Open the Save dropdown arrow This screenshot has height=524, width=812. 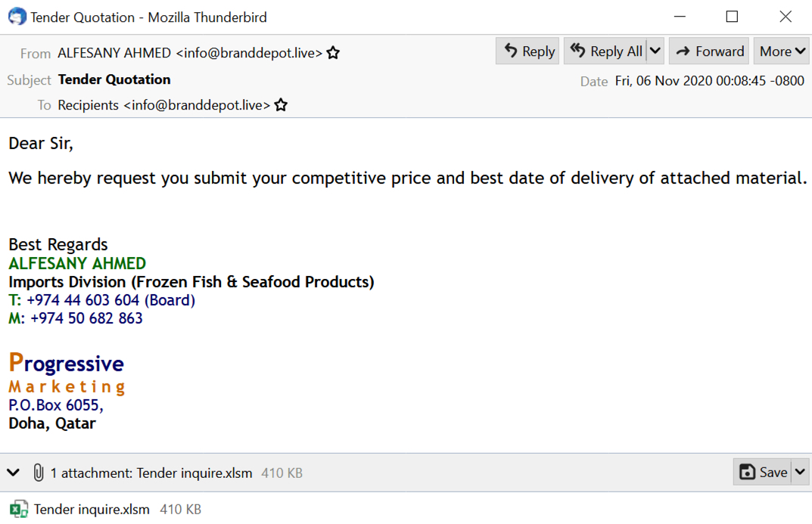(800, 472)
